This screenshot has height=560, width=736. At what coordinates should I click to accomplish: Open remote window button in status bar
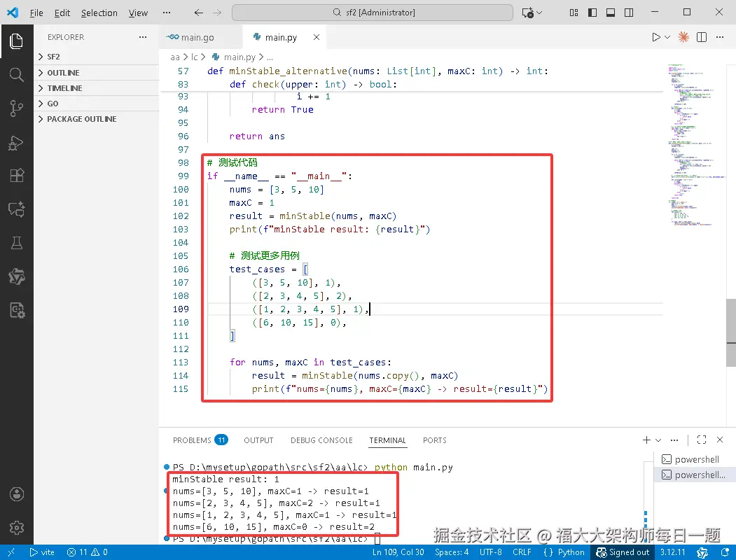[11, 552]
